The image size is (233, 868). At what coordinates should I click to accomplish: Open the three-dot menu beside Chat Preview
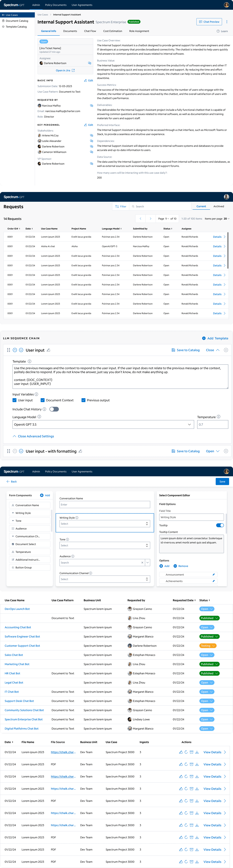point(227,22)
